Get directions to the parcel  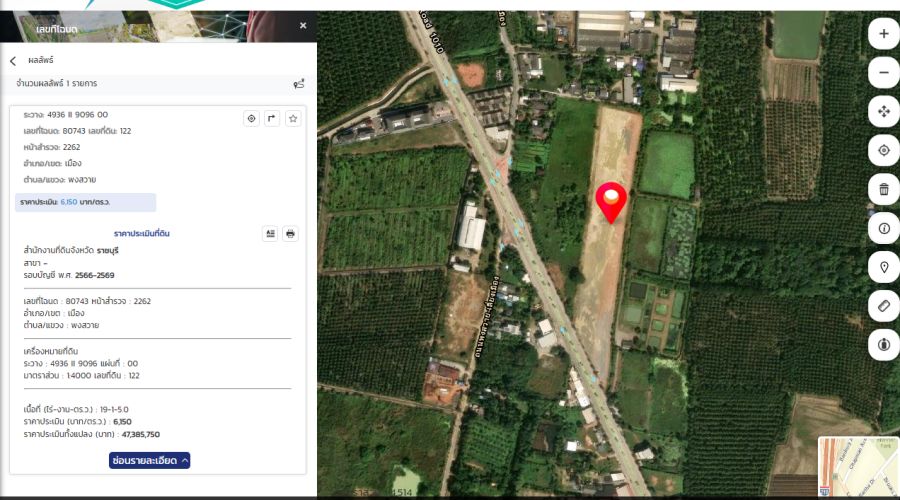272,118
